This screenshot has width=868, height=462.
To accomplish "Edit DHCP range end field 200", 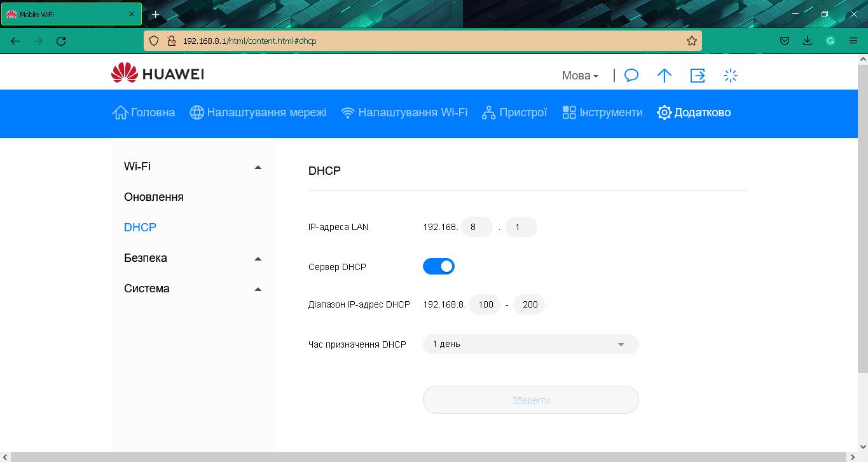I will tap(529, 304).
